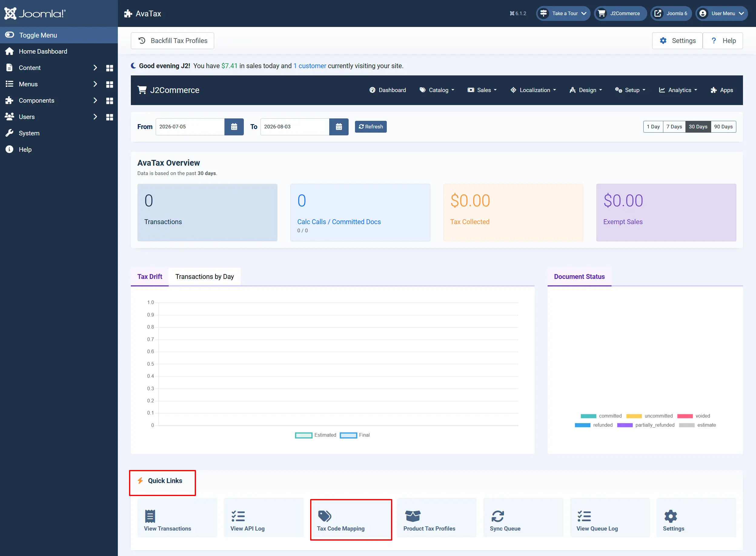Click the Transactions overview card
Viewport: 756px width, 556px height.
click(x=207, y=212)
